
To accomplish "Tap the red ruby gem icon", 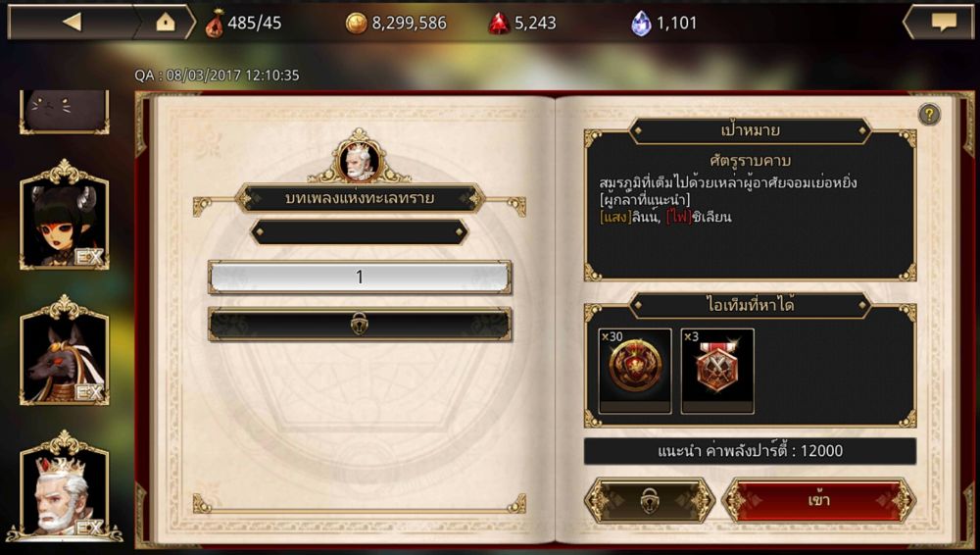I will tap(499, 24).
